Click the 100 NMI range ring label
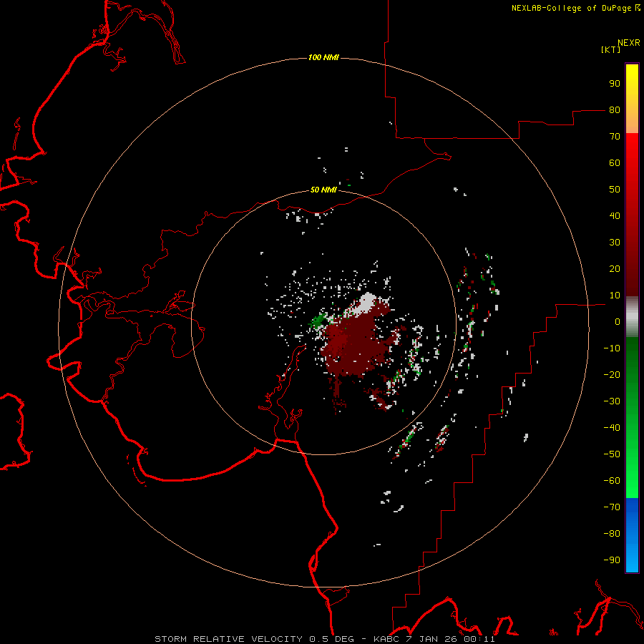This screenshot has width=644, height=644. click(323, 57)
